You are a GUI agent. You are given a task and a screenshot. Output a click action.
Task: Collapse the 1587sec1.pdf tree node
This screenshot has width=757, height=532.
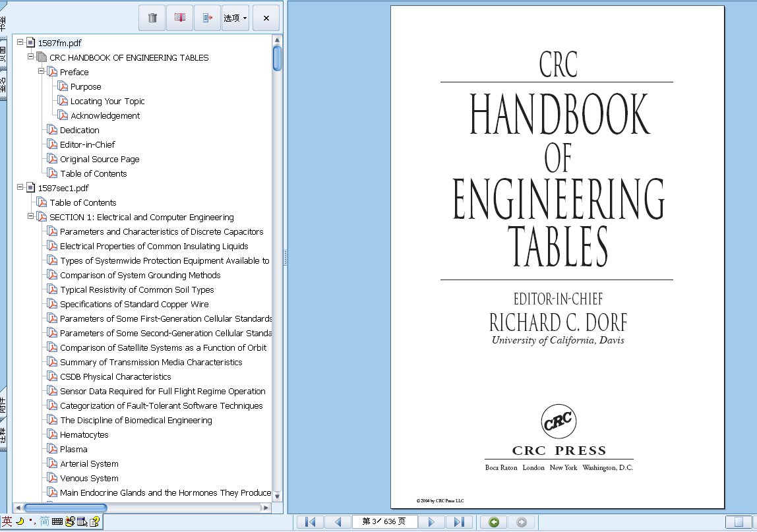pyautogui.click(x=20, y=187)
